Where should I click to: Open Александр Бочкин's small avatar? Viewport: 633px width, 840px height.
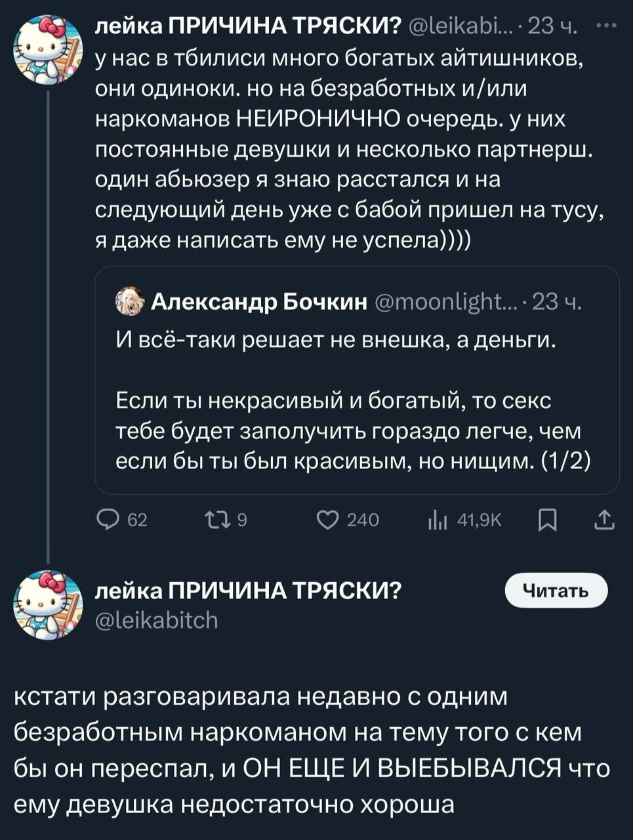(x=130, y=301)
